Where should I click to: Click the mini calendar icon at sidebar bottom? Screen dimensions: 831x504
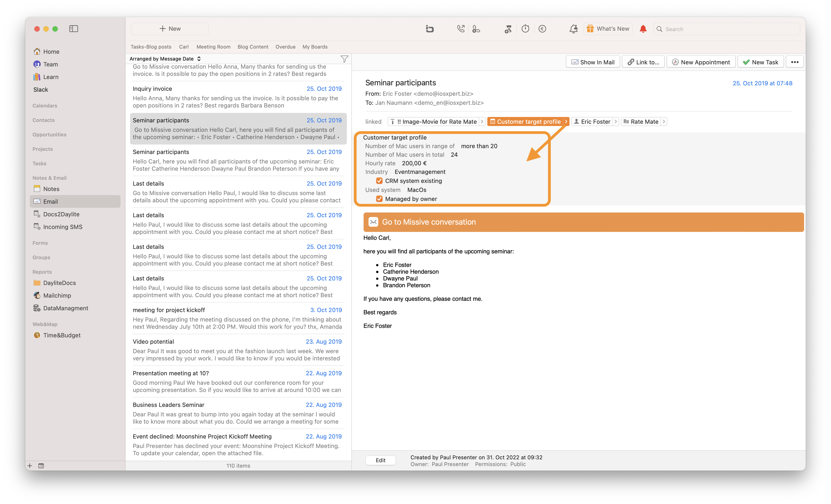pyautogui.click(x=41, y=466)
